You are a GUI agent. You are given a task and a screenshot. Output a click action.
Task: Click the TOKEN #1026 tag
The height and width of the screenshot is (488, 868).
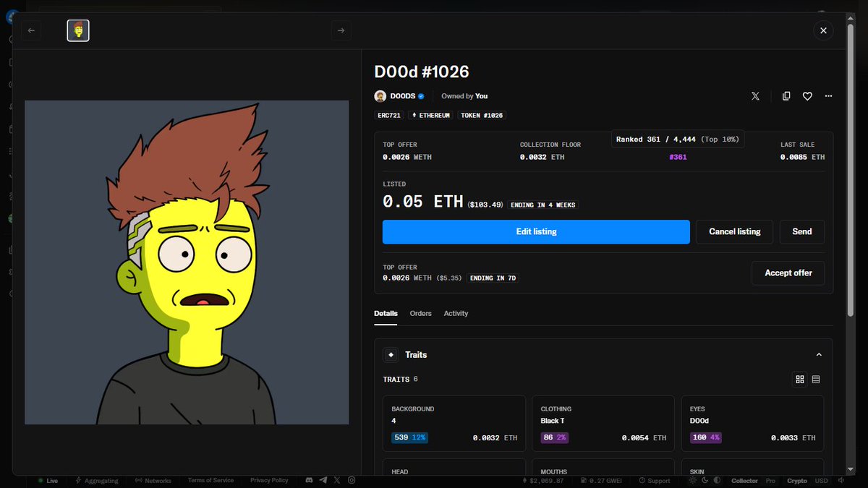pyautogui.click(x=482, y=116)
